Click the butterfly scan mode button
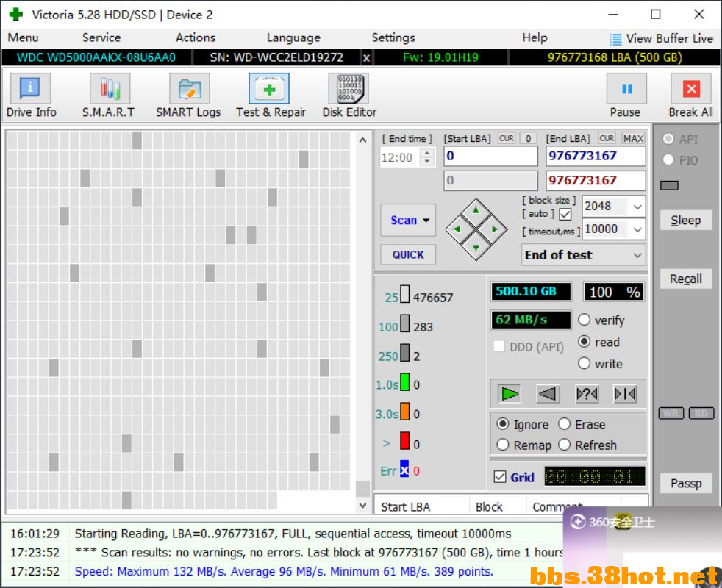This screenshot has height=588, width=722. click(625, 394)
